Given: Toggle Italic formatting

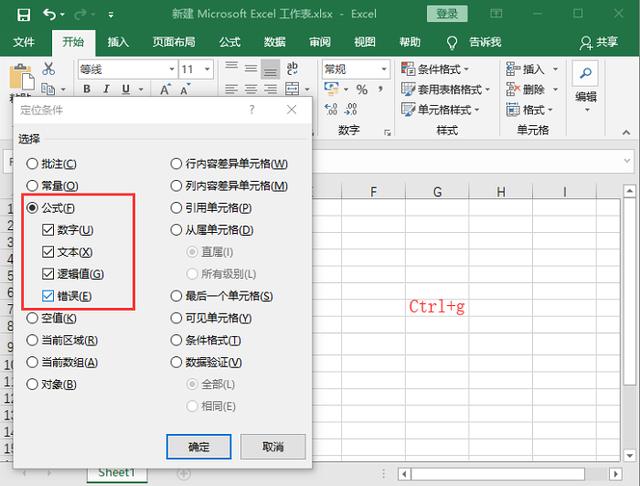Looking at the screenshot, I should click(106, 89).
